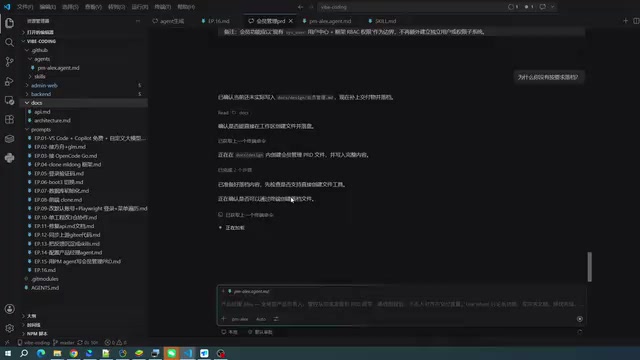Click the chat panel vertical scrollbar

[x=589, y=267]
